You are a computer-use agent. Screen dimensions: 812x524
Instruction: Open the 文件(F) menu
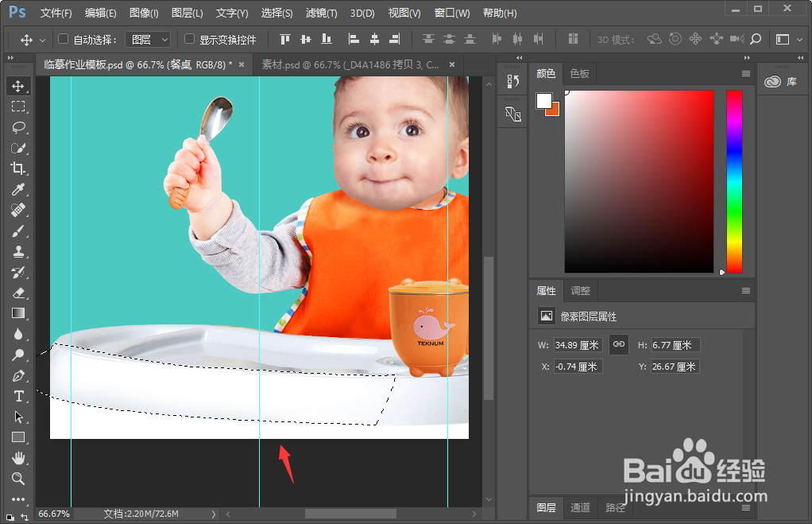click(56, 13)
